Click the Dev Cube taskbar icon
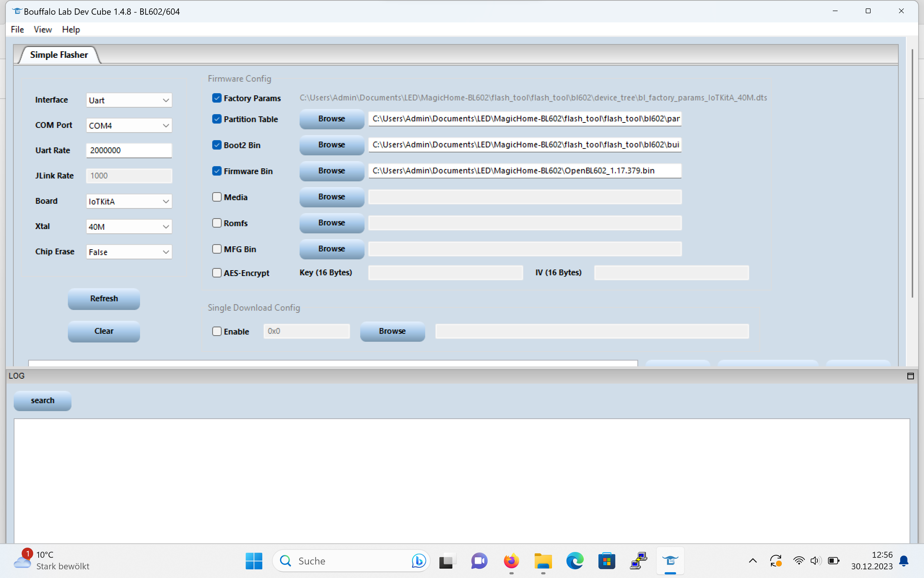Image resolution: width=924 pixels, height=578 pixels. click(670, 561)
